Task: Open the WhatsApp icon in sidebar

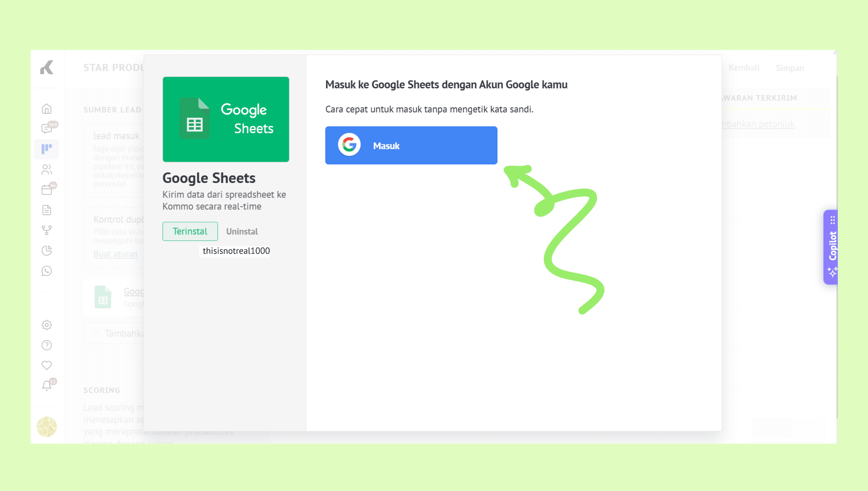Action: [x=47, y=271]
